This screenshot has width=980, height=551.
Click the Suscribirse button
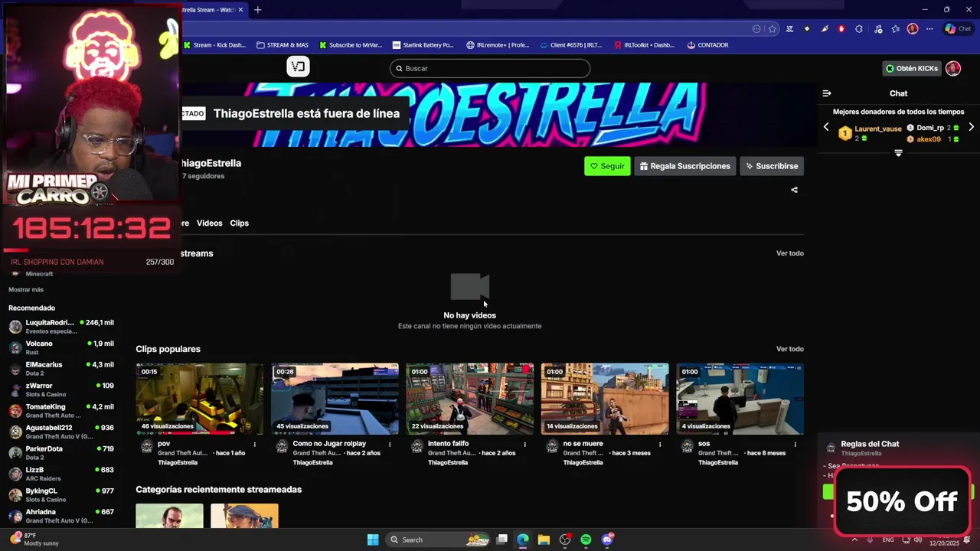point(772,166)
